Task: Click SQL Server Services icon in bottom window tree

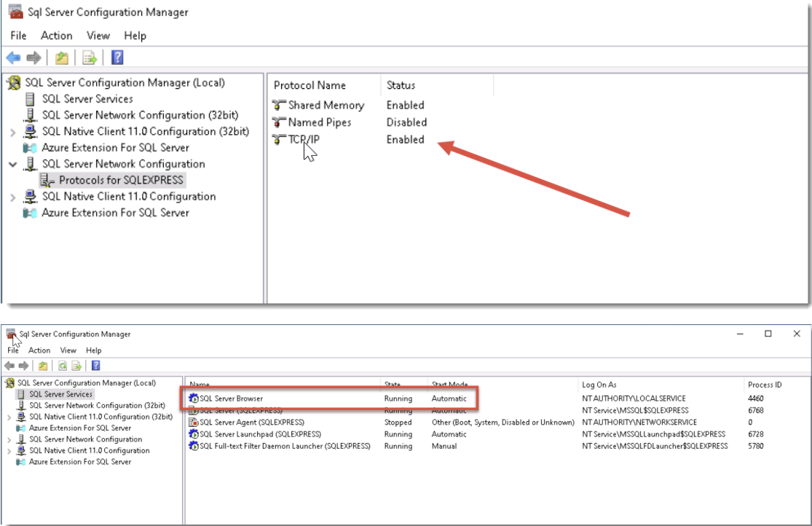Action: pyautogui.click(x=21, y=394)
